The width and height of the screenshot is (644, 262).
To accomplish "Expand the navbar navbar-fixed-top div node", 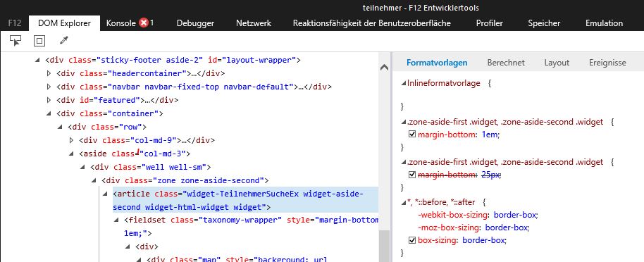I will point(49,87).
